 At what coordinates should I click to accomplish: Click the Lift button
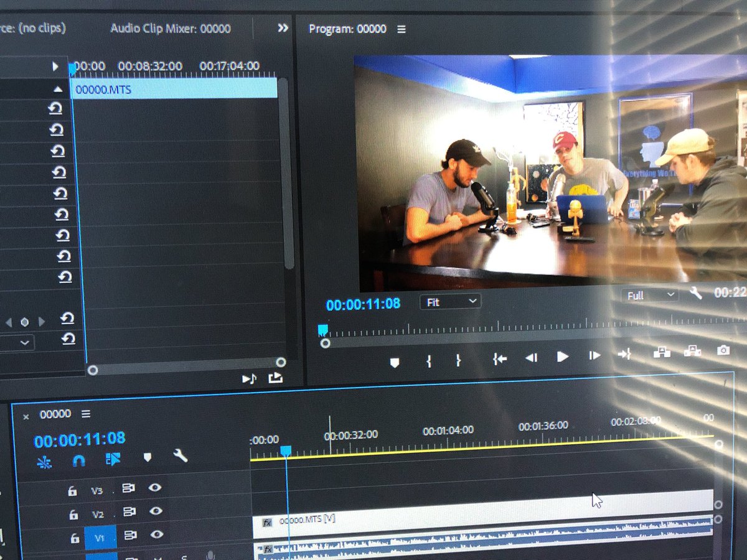660,352
